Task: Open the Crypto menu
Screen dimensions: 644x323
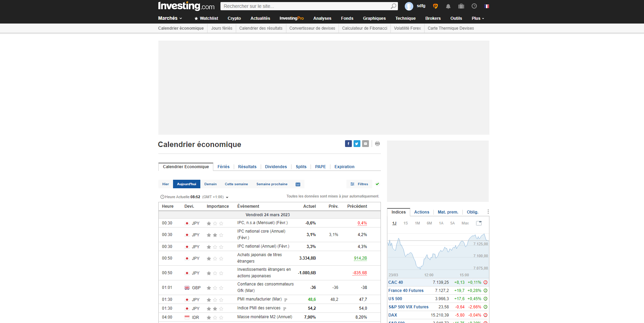Action: [x=234, y=18]
